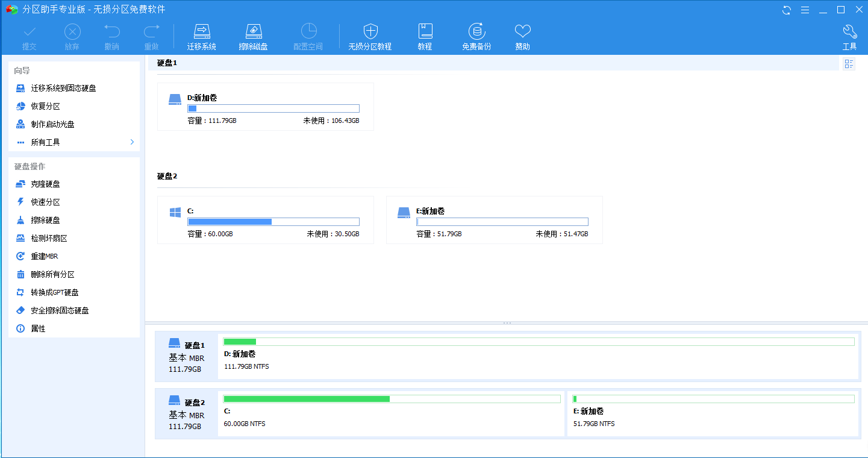Click the D:新加卷 drive icon in card

point(175,99)
